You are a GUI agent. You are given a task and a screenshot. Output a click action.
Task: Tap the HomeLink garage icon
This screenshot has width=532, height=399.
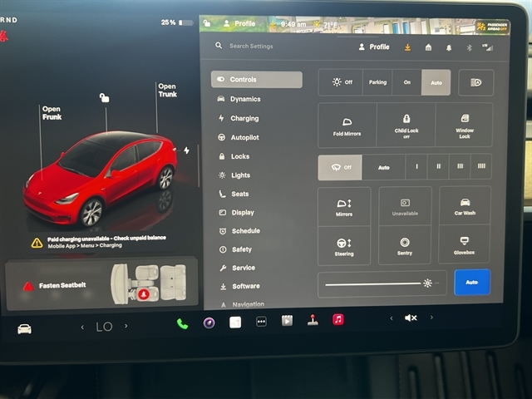click(428, 47)
